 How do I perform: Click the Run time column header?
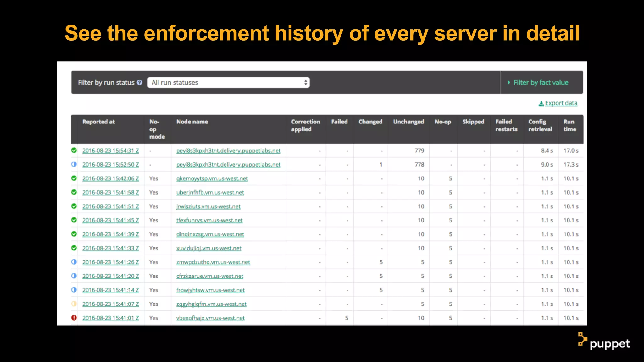[569, 125]
